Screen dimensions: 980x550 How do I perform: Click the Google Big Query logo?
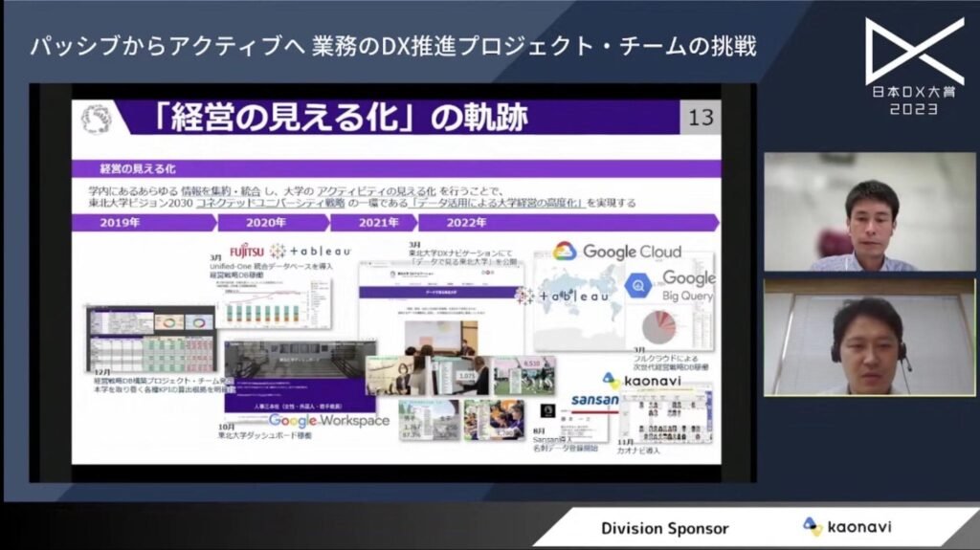coord(670,286)
